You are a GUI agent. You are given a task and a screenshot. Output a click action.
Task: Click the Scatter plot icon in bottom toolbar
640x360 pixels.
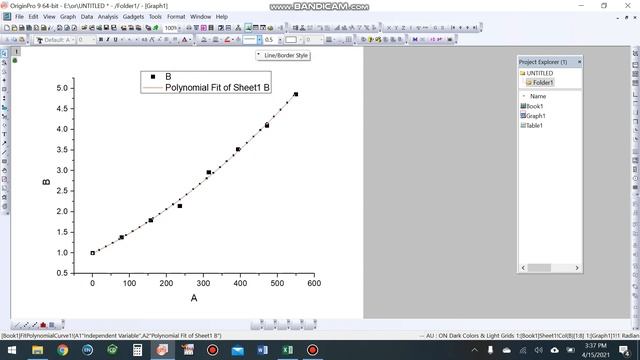click(x=25, y=325)
